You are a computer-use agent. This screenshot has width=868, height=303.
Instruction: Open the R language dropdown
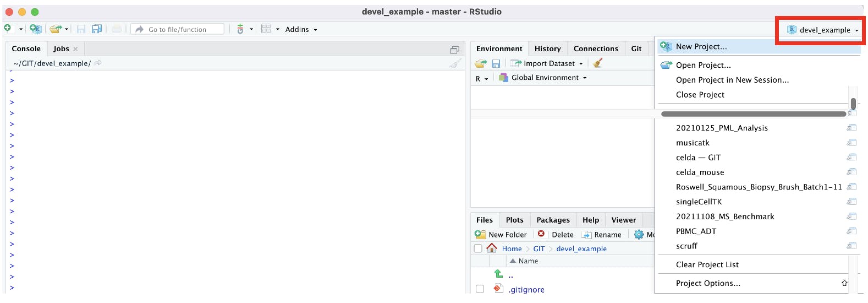click(x=482, y=78)
